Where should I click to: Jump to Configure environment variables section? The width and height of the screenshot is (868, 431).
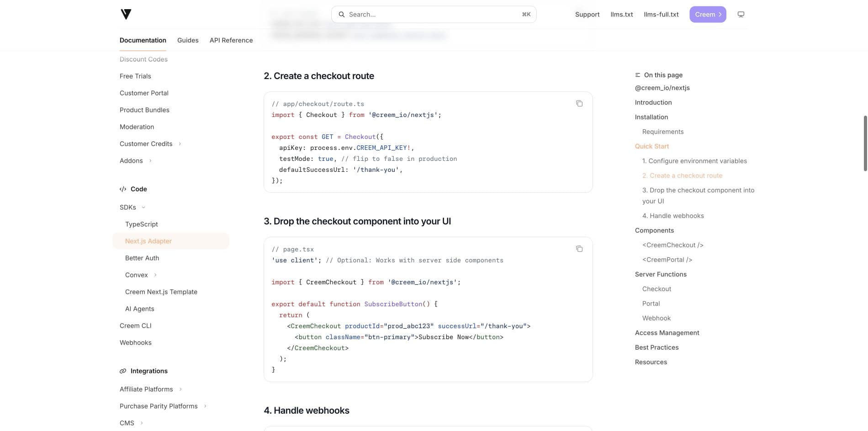pos(694,161)
